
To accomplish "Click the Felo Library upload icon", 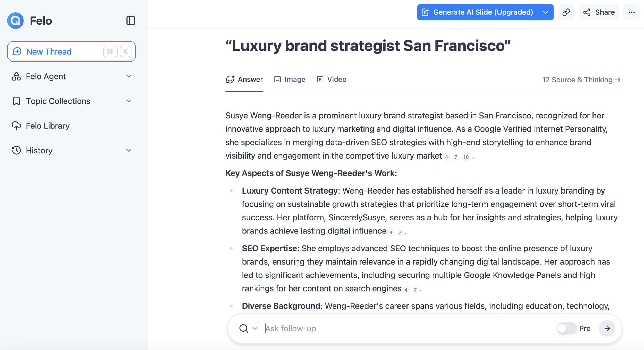I will (16, 126).
